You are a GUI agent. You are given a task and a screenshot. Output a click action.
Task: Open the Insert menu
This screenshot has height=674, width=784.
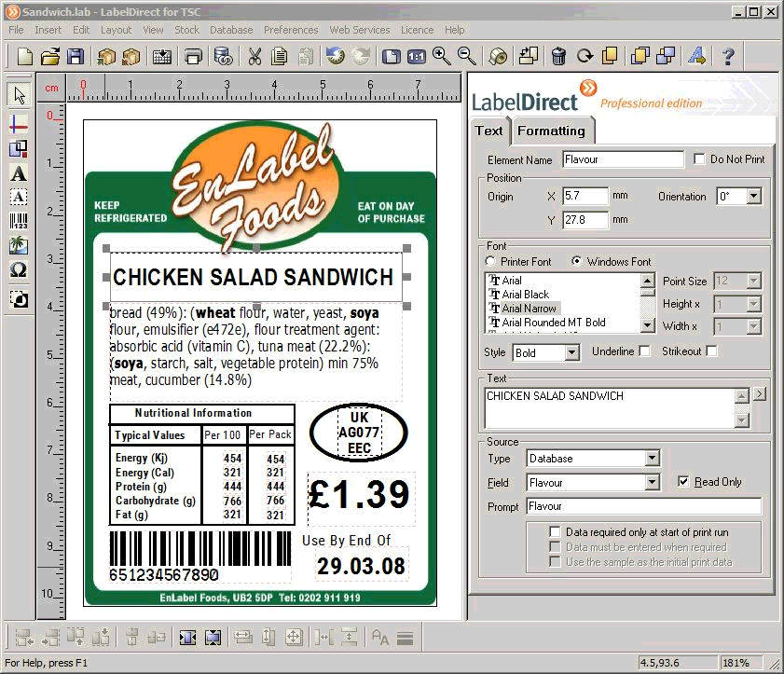[x=48, y=30]
